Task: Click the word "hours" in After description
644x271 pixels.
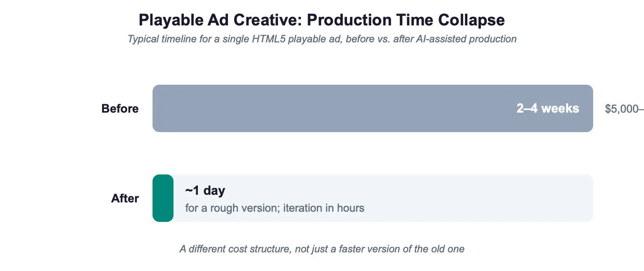Action: (x=351, y=208)
